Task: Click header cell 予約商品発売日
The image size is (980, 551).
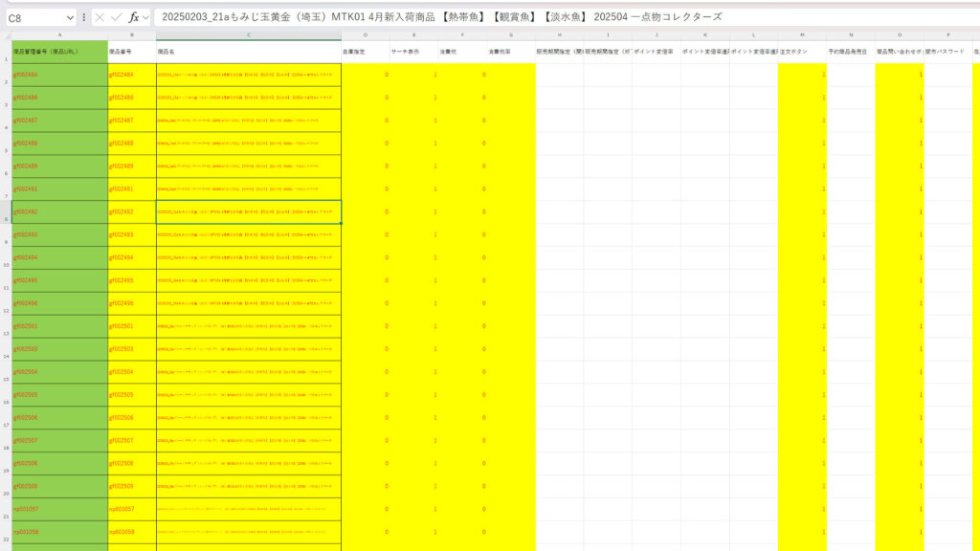Action: coord(851,52)
